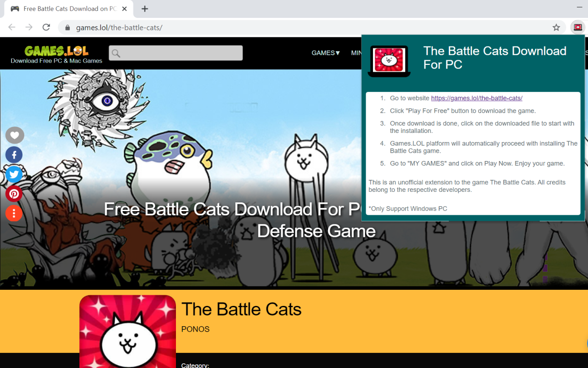588x368 pixels.
Task: Click '*Only Support Windows PC' note
Action: pyautogui.click(x=408, y=208)
